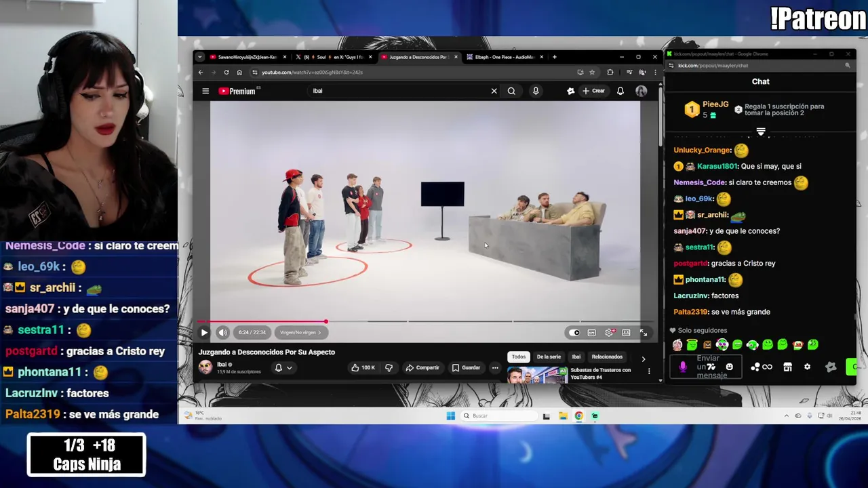The width and height of the screenshot is (868, 488).
Task: Show more filter chips with the arrow
Action: point(643,359)
